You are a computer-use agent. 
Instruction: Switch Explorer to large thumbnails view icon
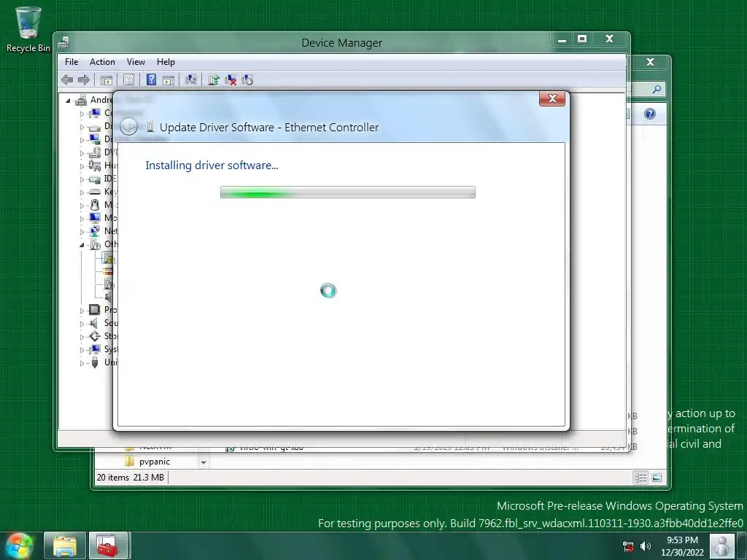coord(657,478)
